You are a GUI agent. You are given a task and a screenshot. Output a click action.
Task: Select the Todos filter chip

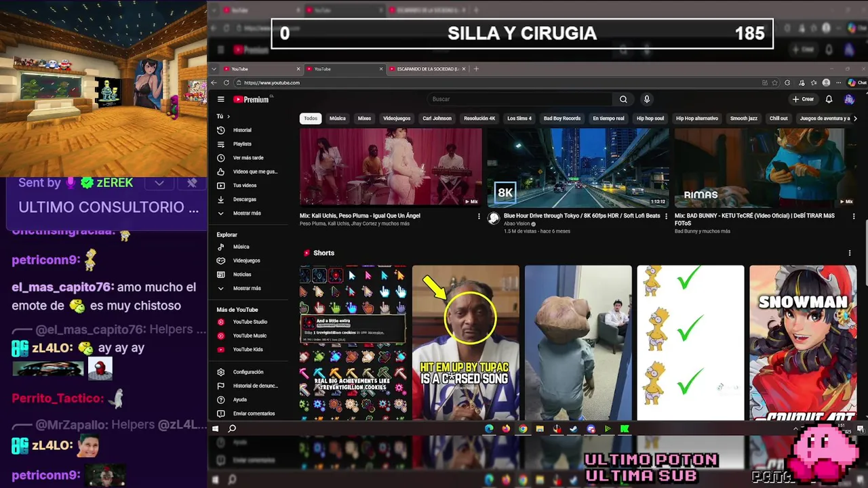pos(311,119)
